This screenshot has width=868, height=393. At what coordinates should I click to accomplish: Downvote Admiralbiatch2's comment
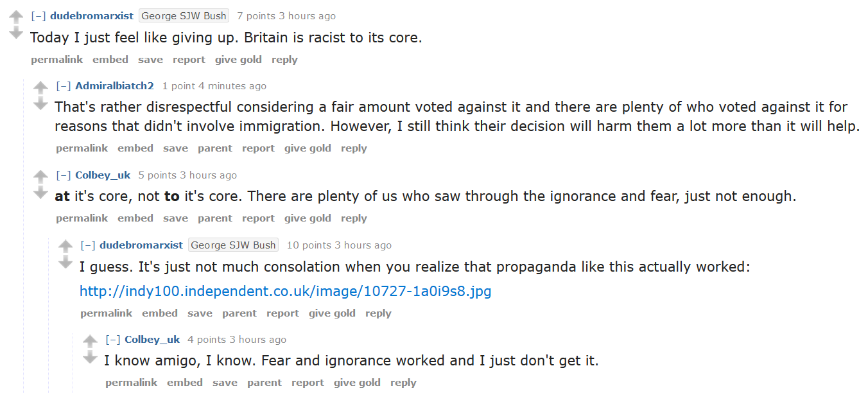[40, 103]
